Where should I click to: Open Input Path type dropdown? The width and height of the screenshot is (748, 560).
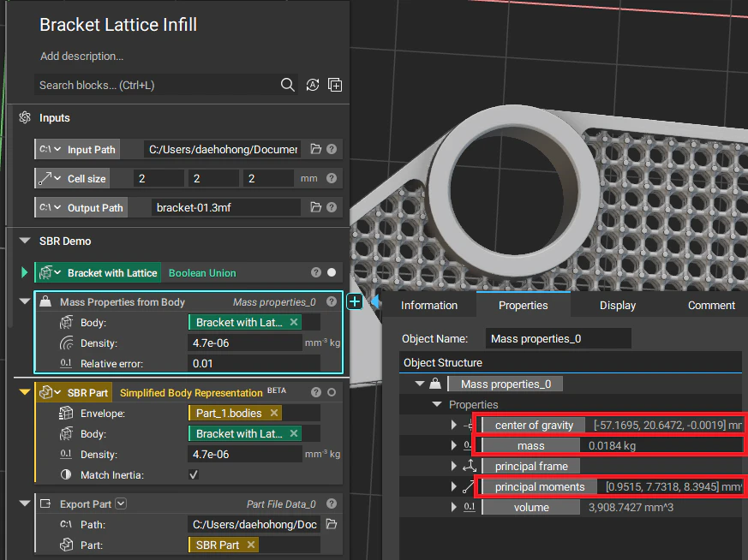51,149
